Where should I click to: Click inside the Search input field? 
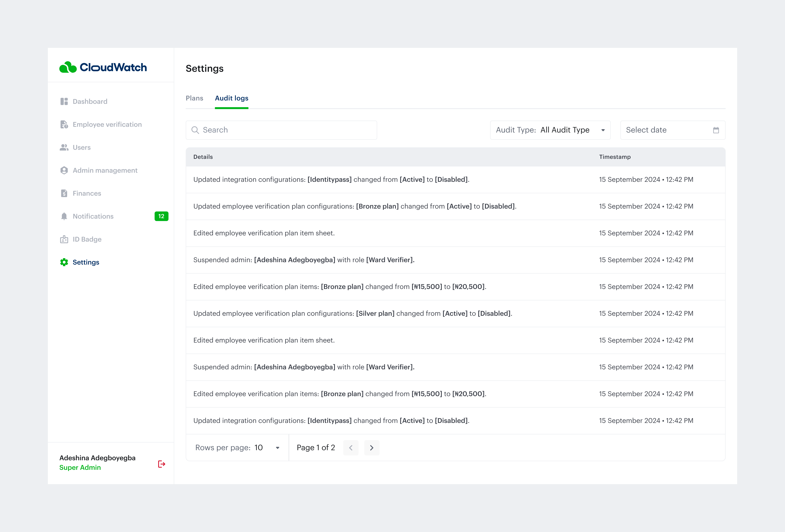(x=270, y=130)
